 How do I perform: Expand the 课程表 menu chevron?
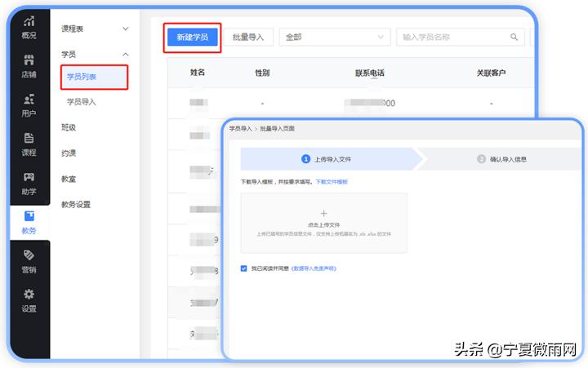(x=126, y=29)
